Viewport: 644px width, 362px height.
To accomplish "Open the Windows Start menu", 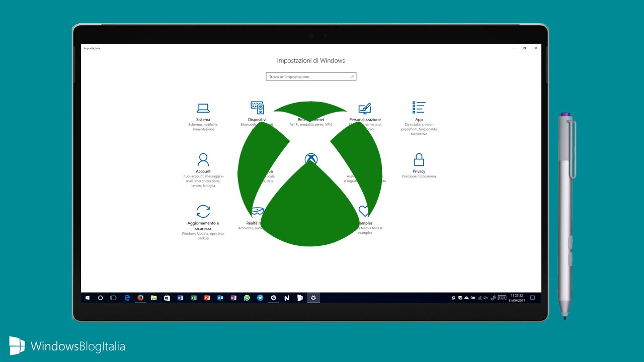I will click(88, 298).
